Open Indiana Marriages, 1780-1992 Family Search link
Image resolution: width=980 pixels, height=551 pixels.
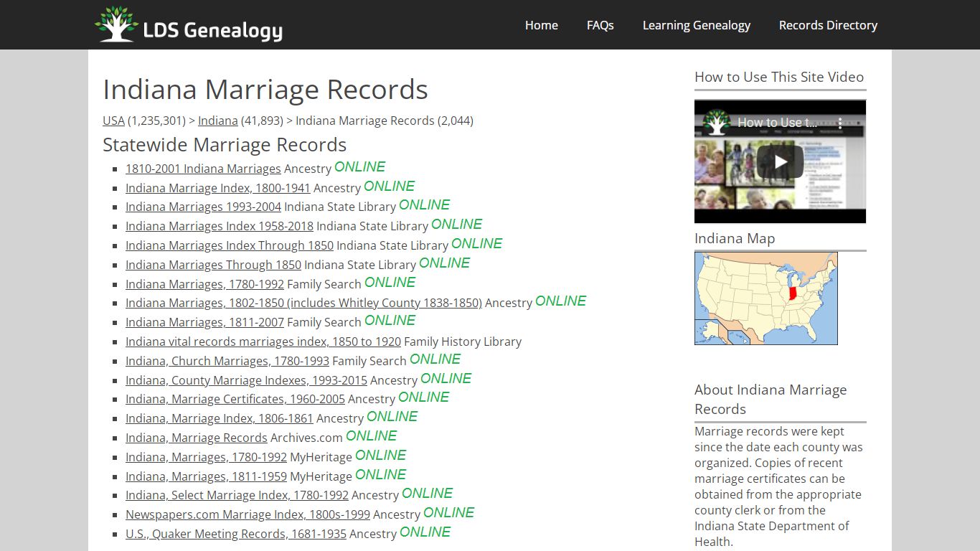tap(204, 284)
